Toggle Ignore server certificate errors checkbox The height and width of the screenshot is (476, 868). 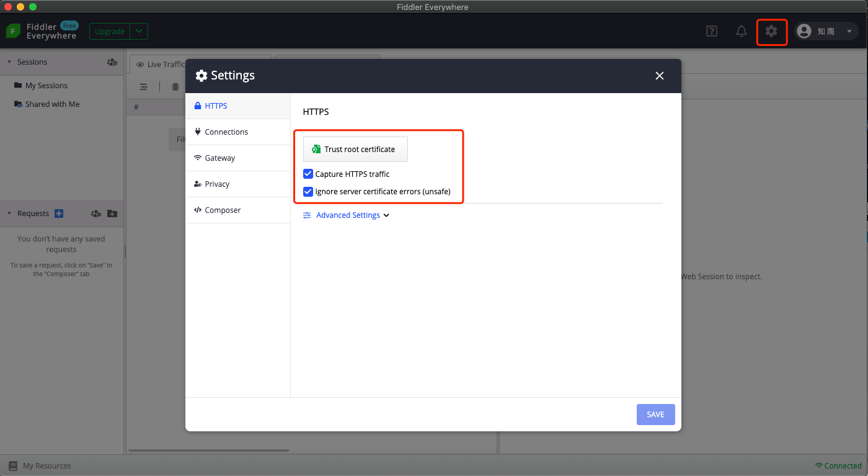(308, 192)
